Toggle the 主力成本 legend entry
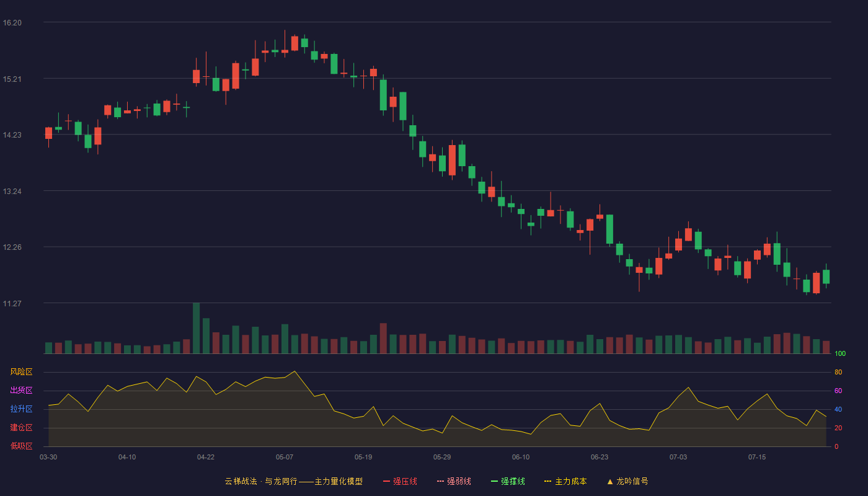This screenshot has width=868, height=496. click(565, 481)
